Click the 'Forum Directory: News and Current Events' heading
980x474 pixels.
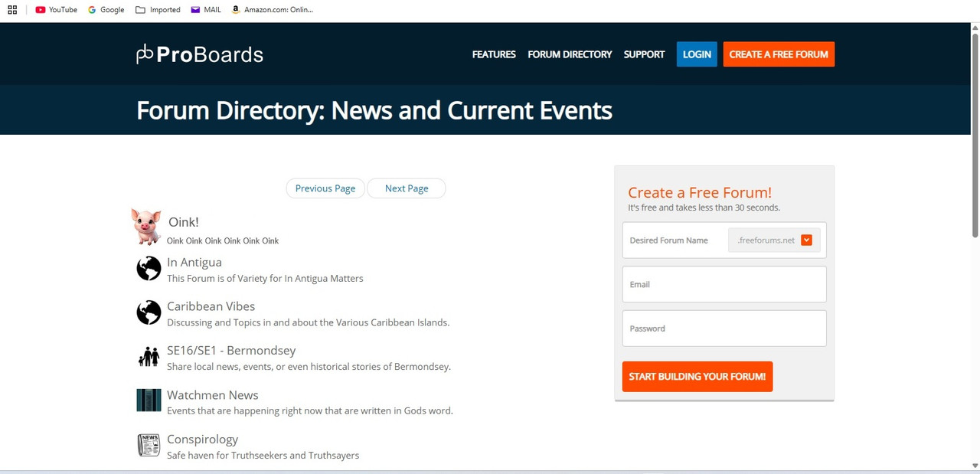pyautogui.click(x=374, y=110)
